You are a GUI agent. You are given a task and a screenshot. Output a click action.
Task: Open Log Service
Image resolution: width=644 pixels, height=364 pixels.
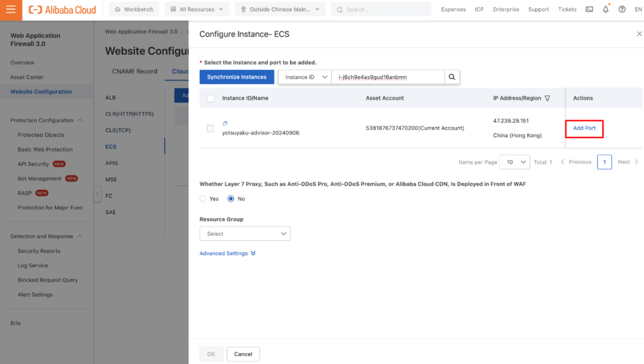coord(33,265)
